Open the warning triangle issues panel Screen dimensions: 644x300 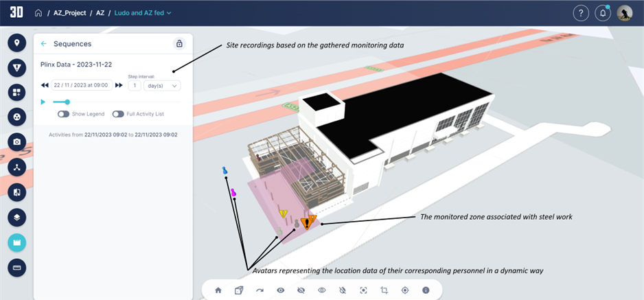pos(17,68)
